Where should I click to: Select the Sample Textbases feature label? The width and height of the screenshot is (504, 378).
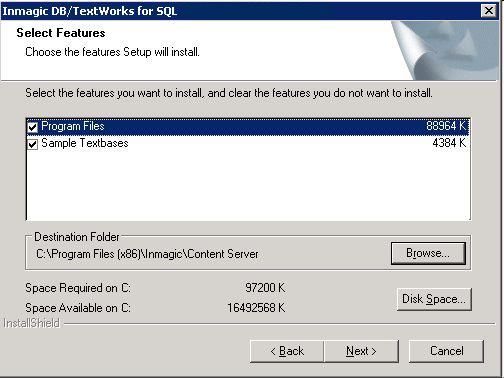tap(85, 143)
